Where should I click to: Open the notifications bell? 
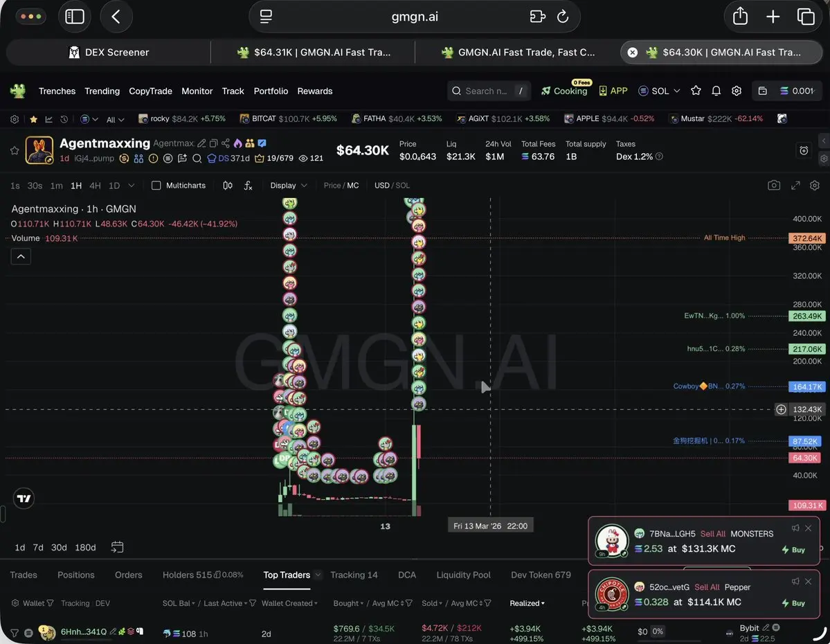(x=716, y=91)
